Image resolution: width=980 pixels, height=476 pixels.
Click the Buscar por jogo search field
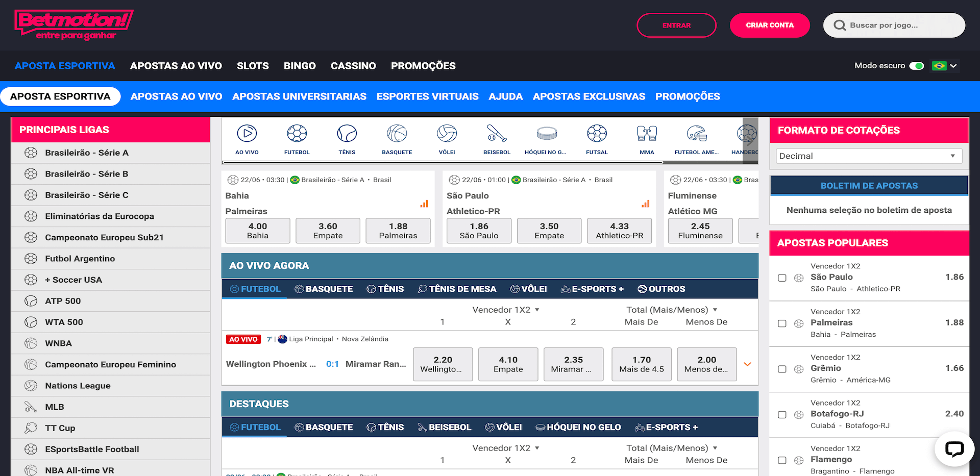[x=898, y=24]
